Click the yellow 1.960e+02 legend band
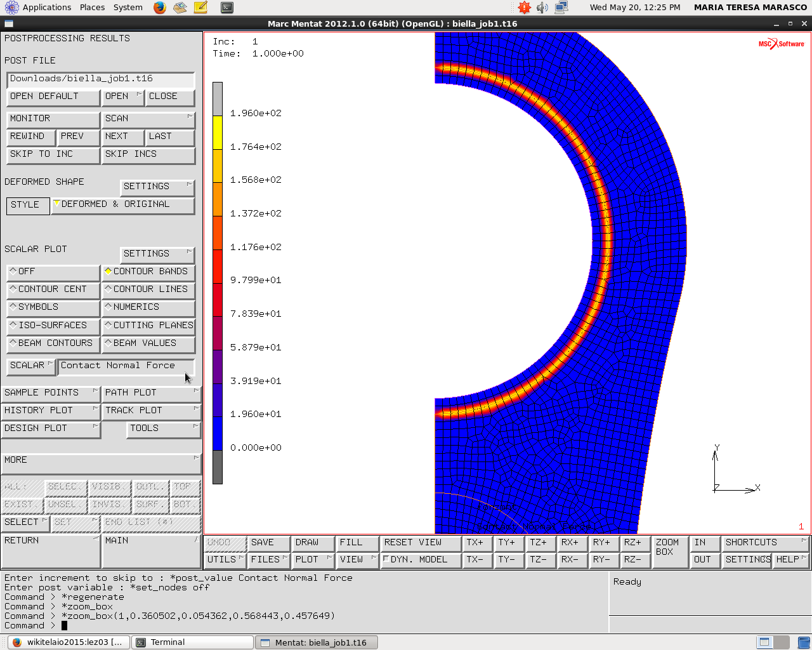 pos(218,132)
